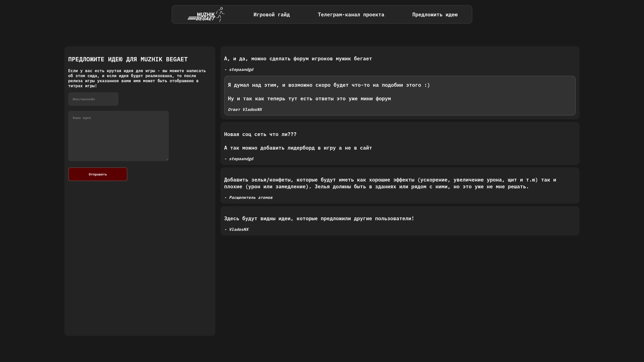
Task: Open the Игровой гайд page
Action: pyautogui.click(x=271, y=15)
